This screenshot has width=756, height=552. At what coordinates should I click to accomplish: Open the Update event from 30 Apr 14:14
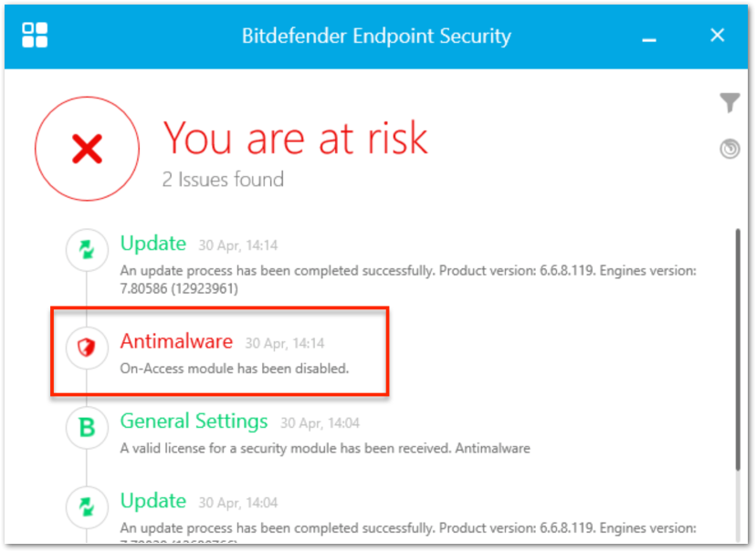coord(153,244)
